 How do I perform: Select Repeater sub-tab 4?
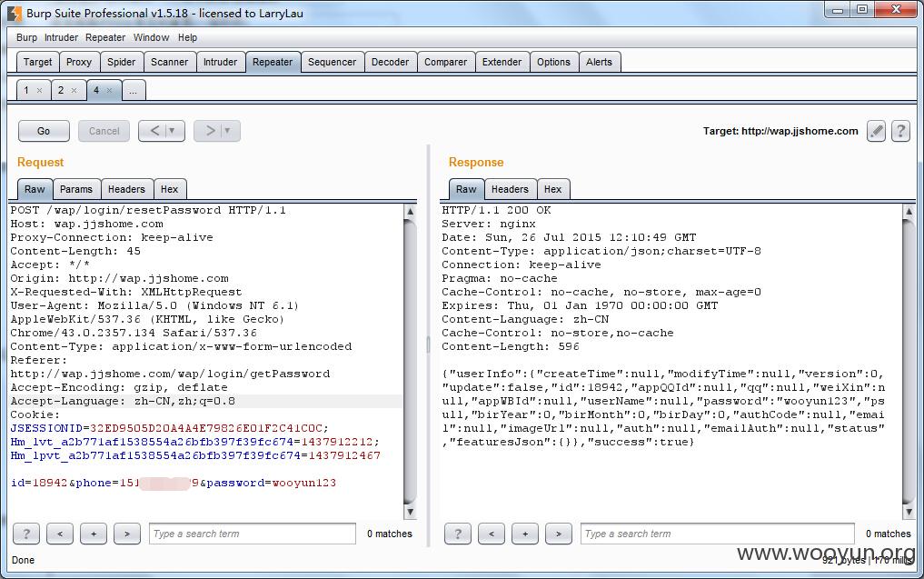(96, 90)
